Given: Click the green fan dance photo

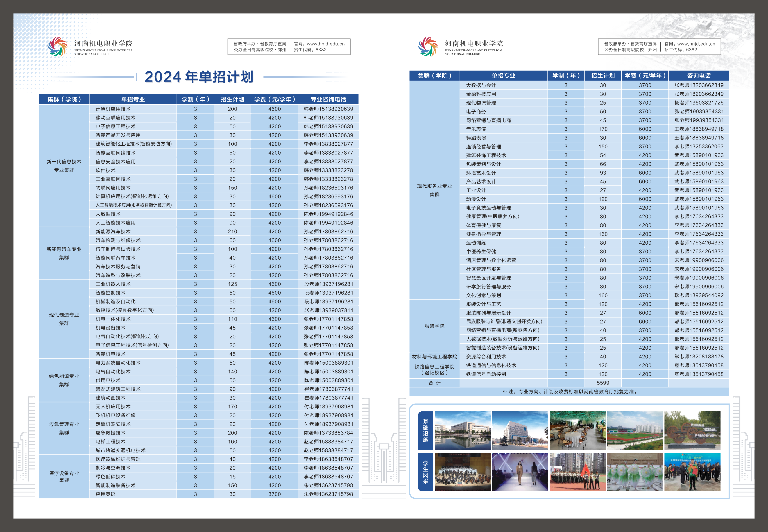Looking at the screenshot, I should pyautogui.click(x=635, y=472).
